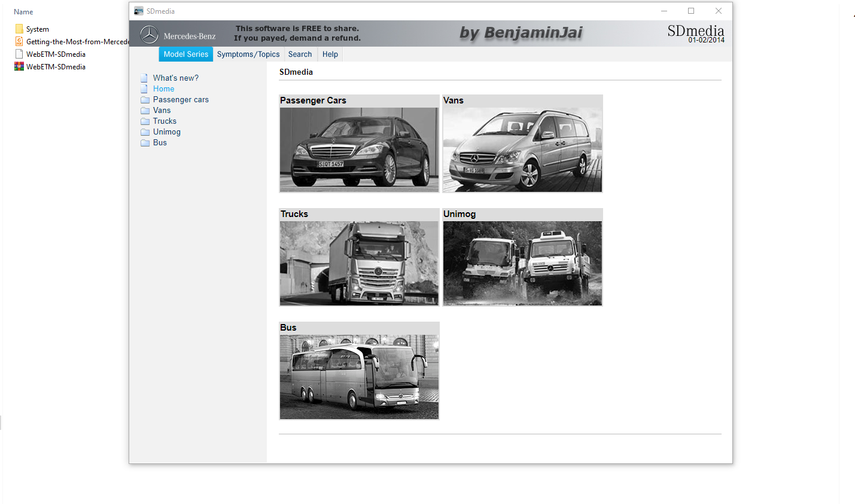The image size is (855, 504).
Task: Click the SDmedia logo at top right
Action: coord(695,30)
